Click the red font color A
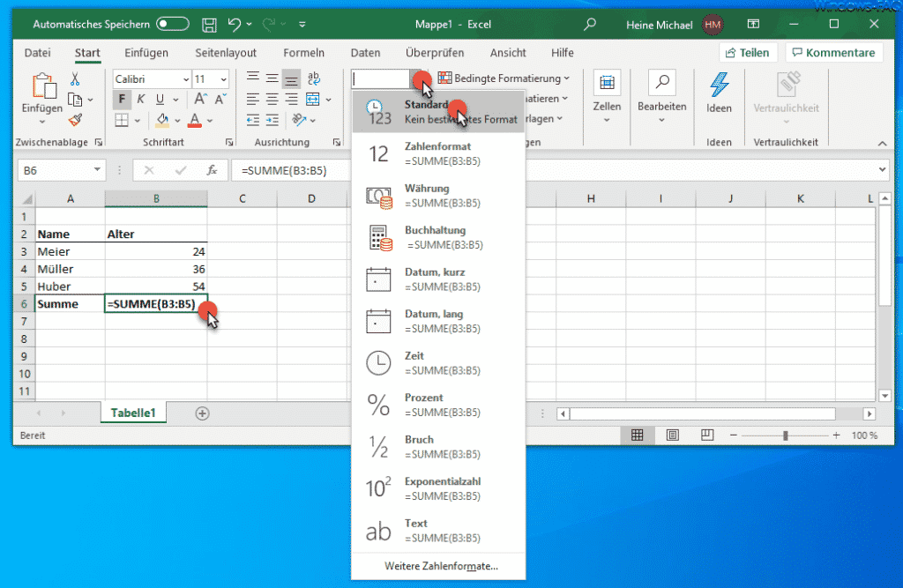This screenshot has height=588, width=903. coord(195,121)
